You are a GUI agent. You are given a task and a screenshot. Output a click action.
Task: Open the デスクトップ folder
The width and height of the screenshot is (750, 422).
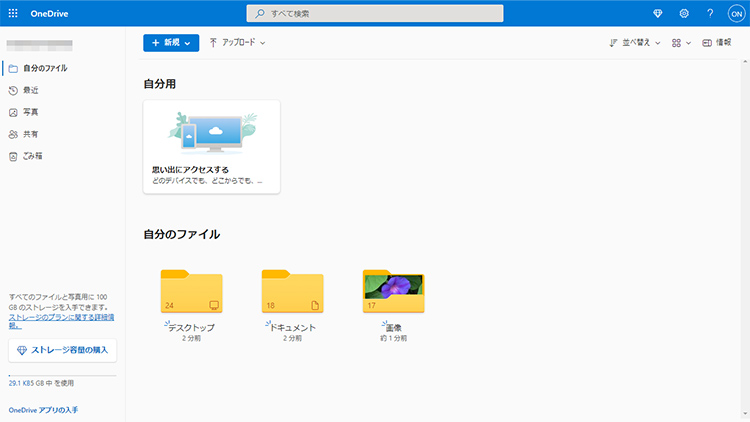[191, 292]
